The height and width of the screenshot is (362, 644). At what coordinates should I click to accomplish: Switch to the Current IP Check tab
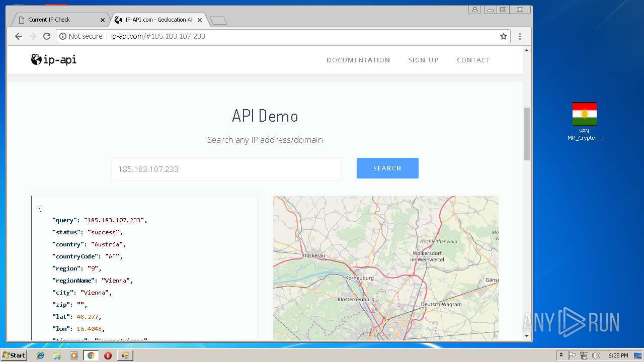point(59,20)
